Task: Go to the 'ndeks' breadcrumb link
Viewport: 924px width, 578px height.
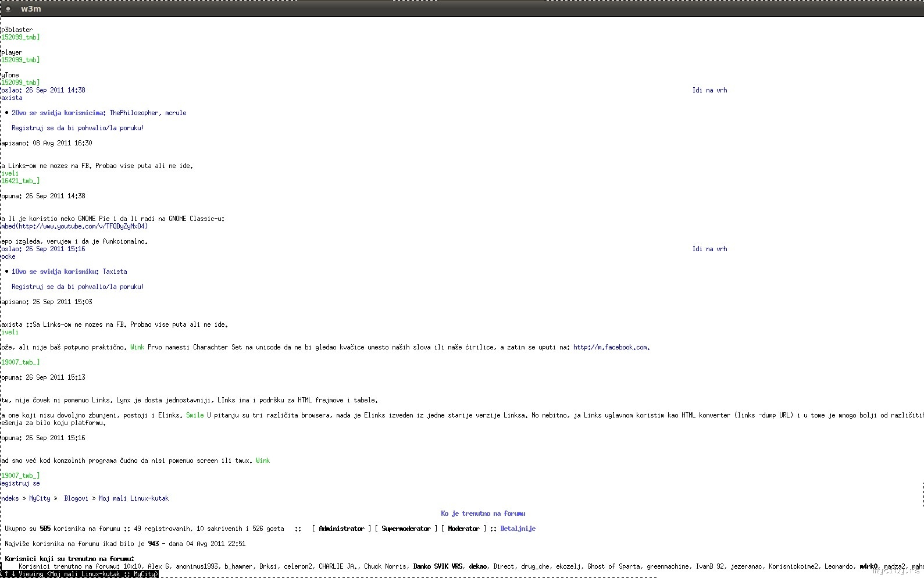Action: [x=10, y=498]
